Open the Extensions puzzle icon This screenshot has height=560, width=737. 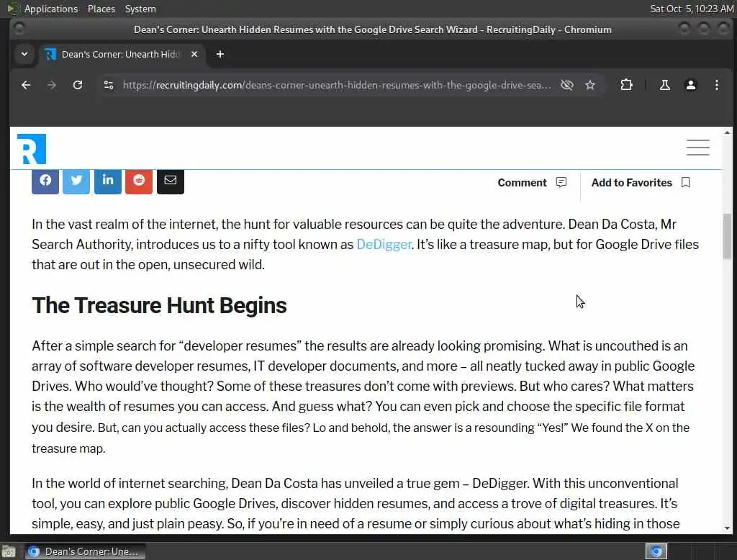click(626, 85)
